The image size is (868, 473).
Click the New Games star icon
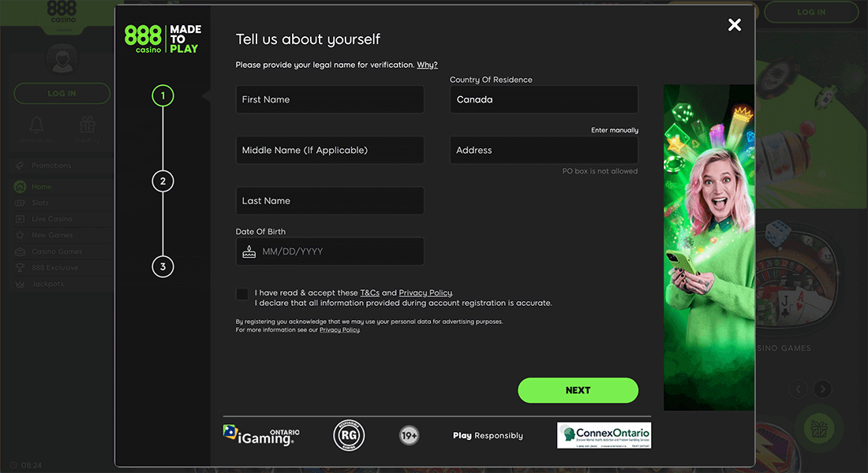(x=19, y=235)
